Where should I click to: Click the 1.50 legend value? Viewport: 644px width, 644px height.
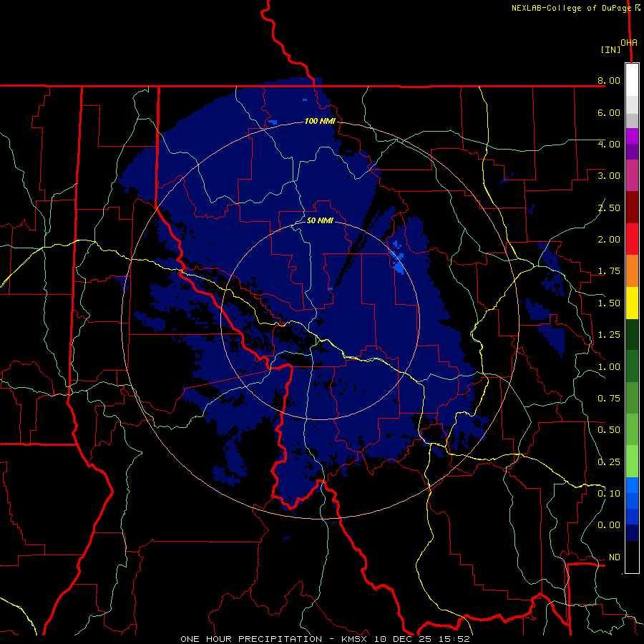tap(609, 303)
